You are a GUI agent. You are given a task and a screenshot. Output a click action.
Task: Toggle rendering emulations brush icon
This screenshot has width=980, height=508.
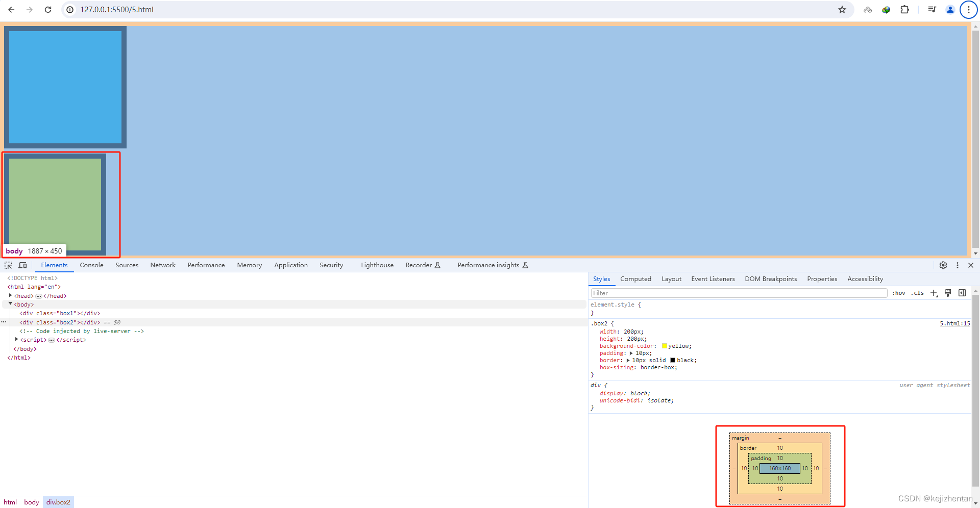948,293
